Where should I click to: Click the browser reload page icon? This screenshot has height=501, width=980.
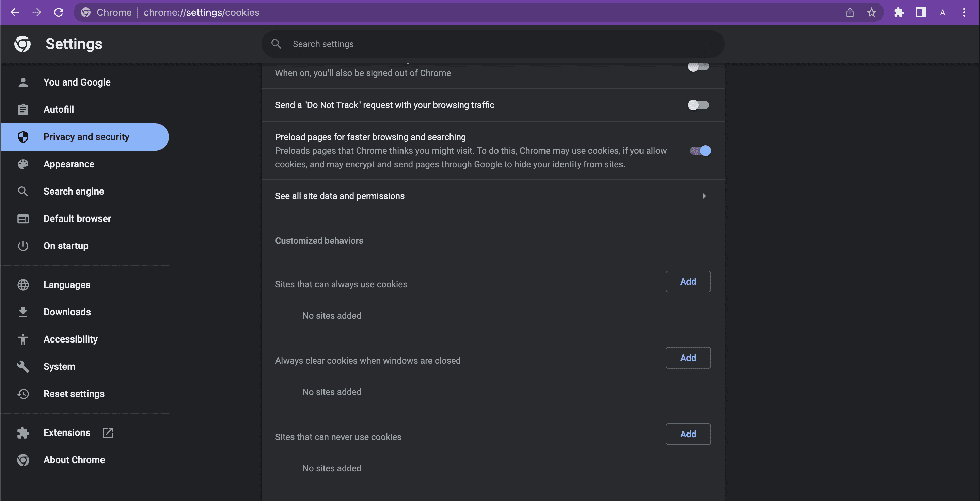(x=59, y=12)
